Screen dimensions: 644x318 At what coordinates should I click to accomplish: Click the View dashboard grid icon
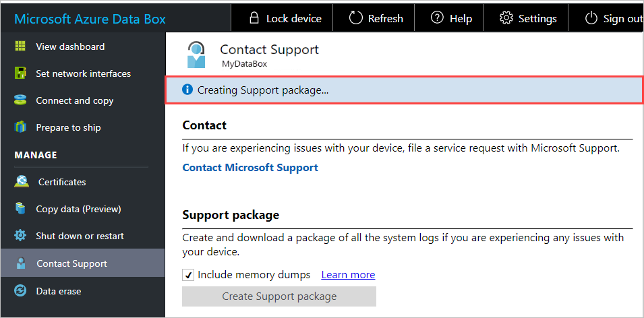tap(21, 46)
